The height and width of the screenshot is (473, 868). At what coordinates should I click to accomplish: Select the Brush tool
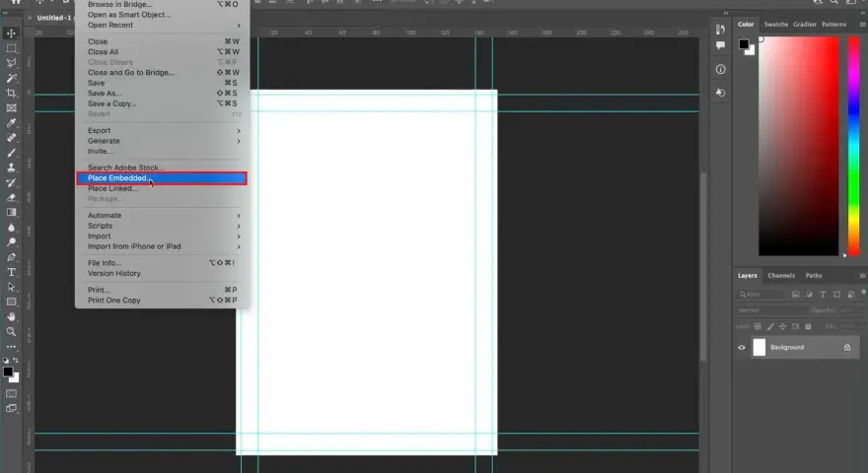(x=11, y=153)
